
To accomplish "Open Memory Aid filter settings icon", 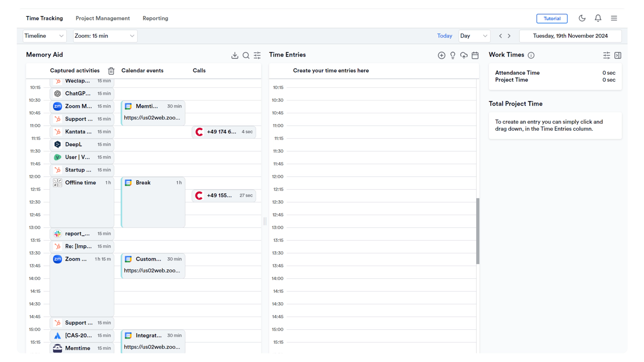I will pos(257,55).
